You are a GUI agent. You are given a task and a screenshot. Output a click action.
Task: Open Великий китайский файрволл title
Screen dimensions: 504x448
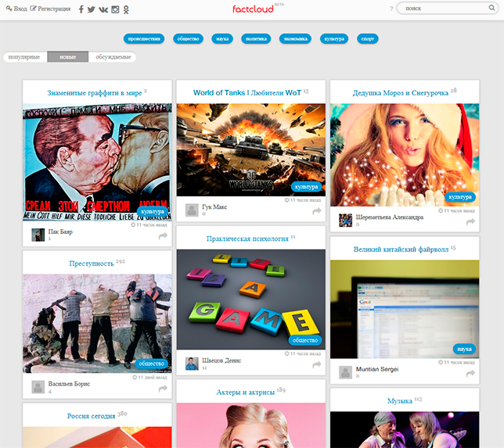pos(401,249)
